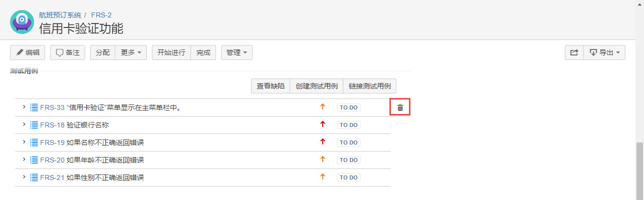Click the 编辑 edit button
This screenshot has width=644, height=200.
click(x=28, y=52)
